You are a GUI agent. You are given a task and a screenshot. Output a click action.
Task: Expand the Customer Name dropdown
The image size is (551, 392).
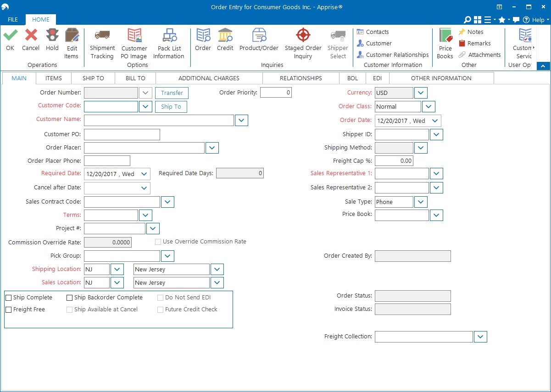[x=242, y=120]
